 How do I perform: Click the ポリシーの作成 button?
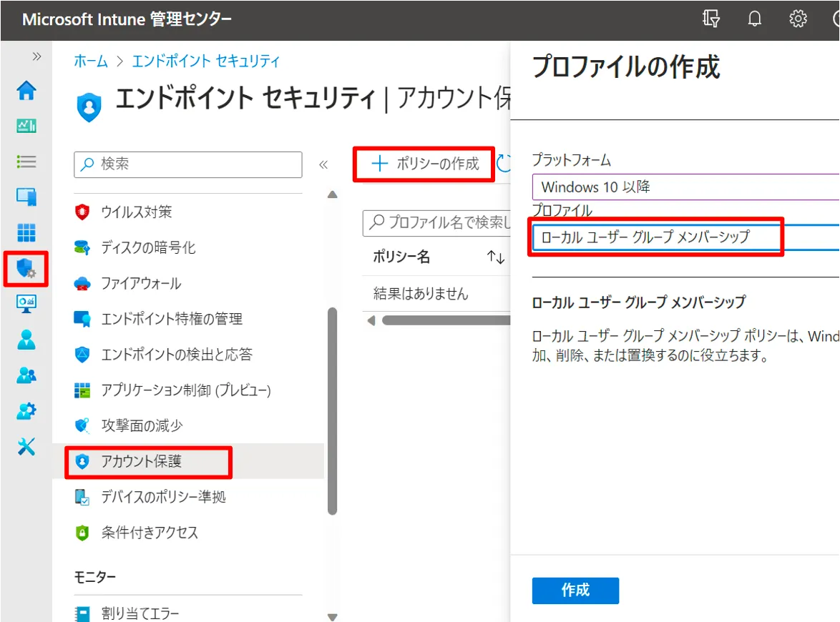click(424, 164)
